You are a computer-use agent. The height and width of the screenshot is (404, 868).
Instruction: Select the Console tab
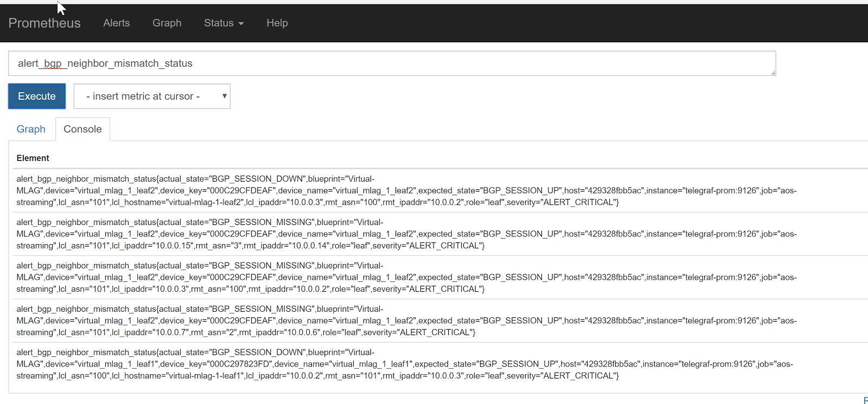(x=82, y=129)
